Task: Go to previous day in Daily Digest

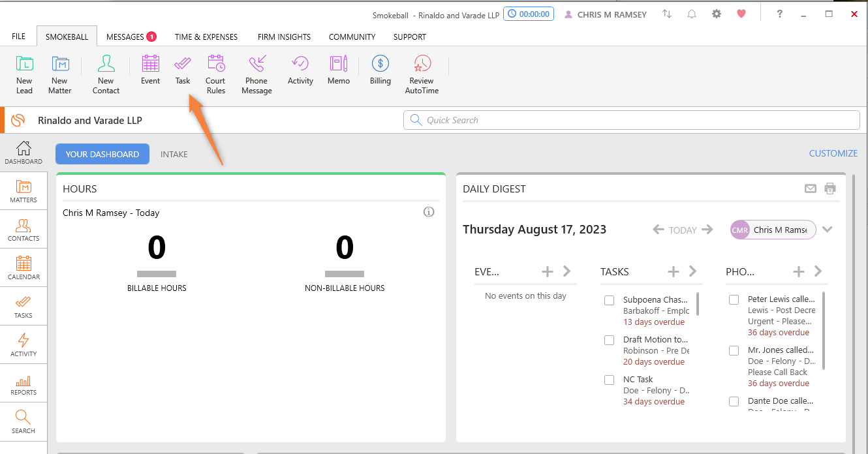Action: (x=659, y=230)
